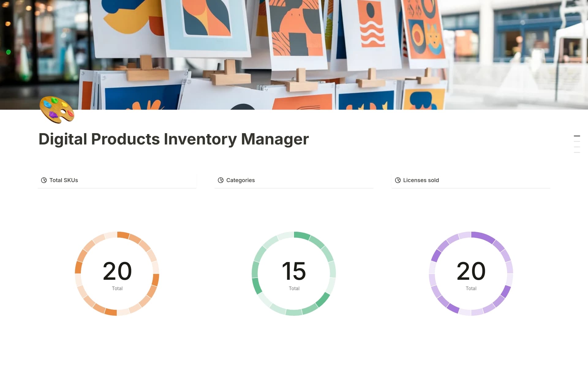Image resolution: width=588 pixels, height=367 pixels.
Task: Jump to second page outline marker
Action: pos(577,141)
